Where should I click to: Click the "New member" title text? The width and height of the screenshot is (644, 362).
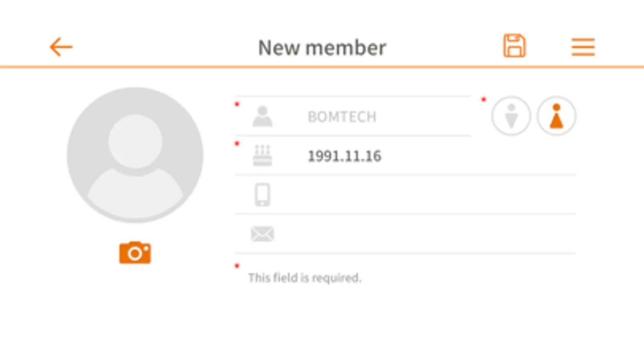[322, 47]
